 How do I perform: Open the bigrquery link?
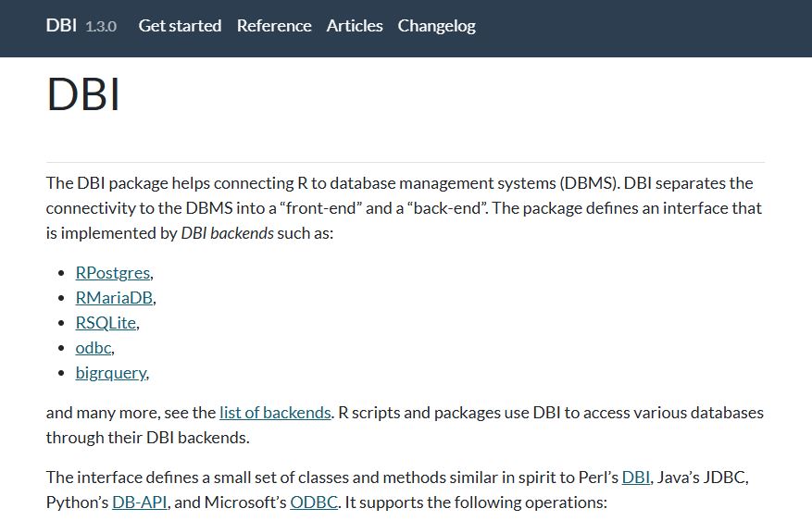pyautogui.click(x=110, y=373)
